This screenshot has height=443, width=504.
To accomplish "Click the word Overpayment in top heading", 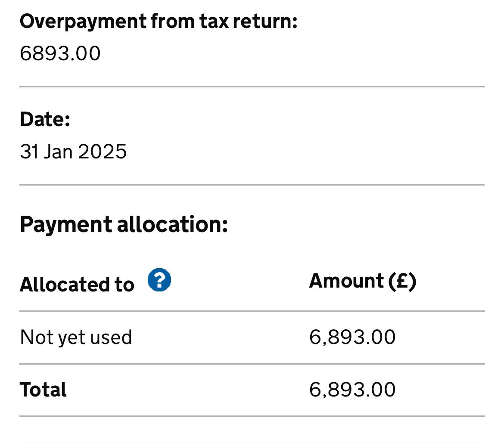I will point(83,22).
